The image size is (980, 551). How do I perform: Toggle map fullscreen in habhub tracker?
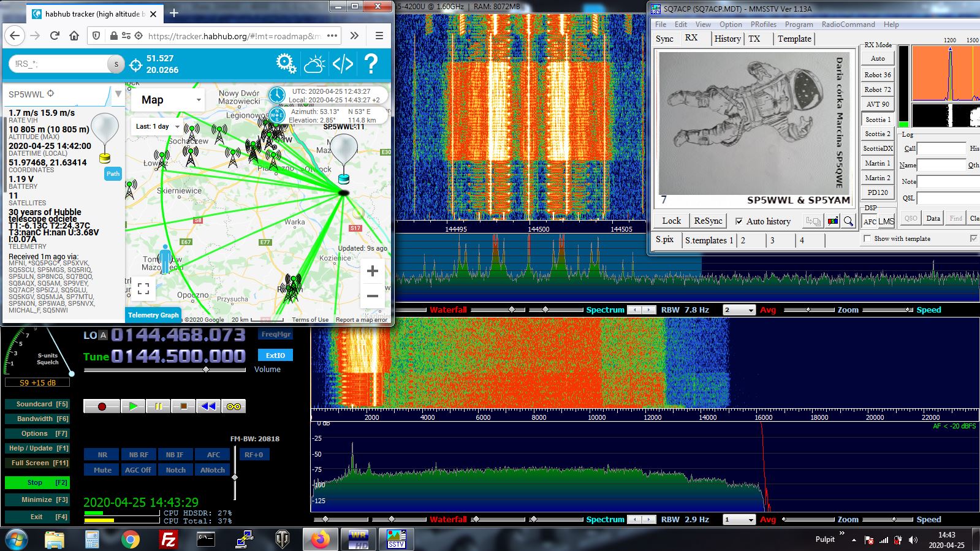coord(143,289)
